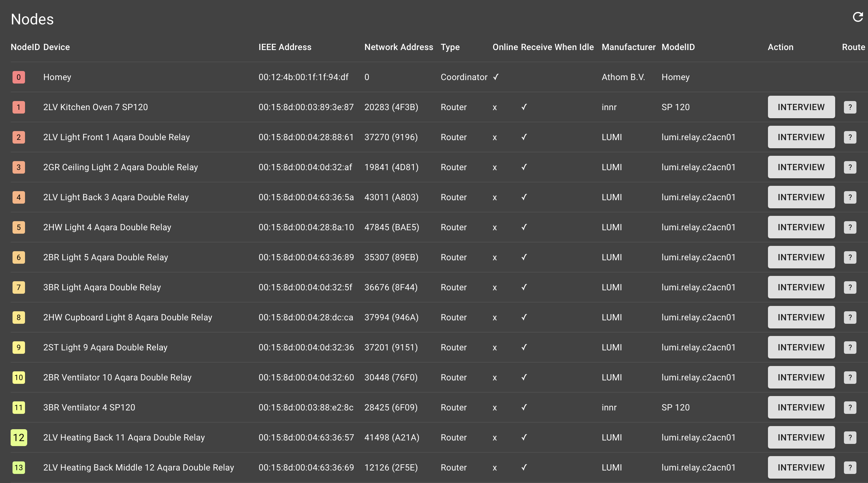Click route question mark for 2LV Kitchen Oven
Viewport: 868px width, 483px height.
point(850,107)
